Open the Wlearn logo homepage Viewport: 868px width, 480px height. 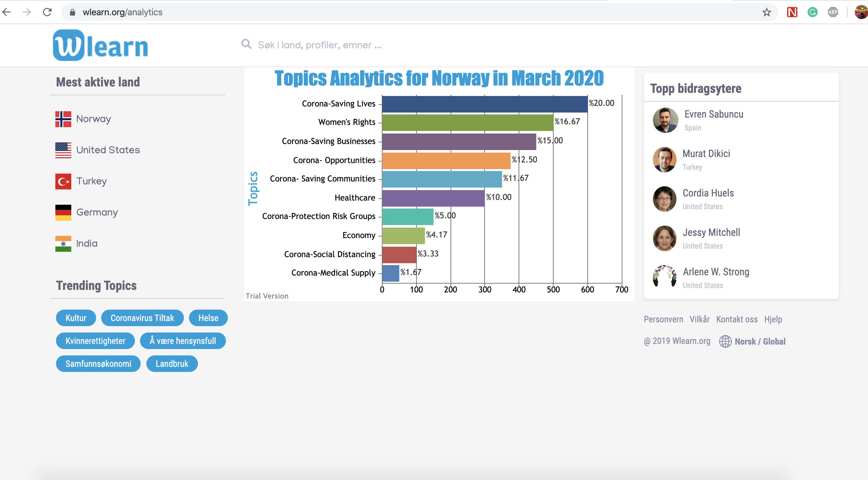[101, 45]
